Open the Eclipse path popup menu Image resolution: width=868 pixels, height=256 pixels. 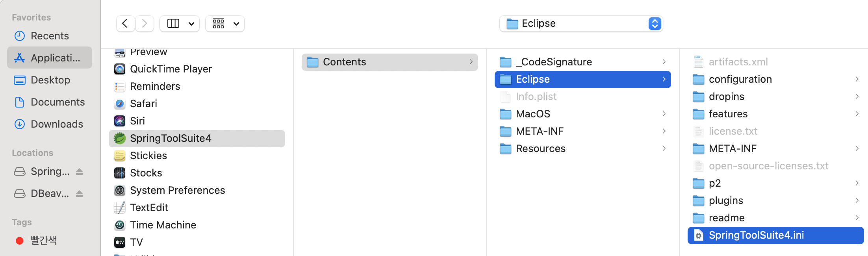click(581, 24)
